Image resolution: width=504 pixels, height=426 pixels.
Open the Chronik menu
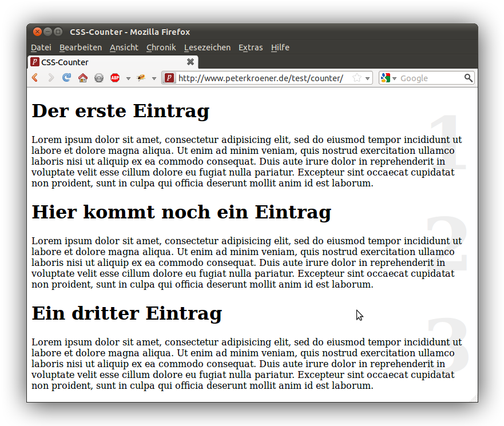pos(161,47)
